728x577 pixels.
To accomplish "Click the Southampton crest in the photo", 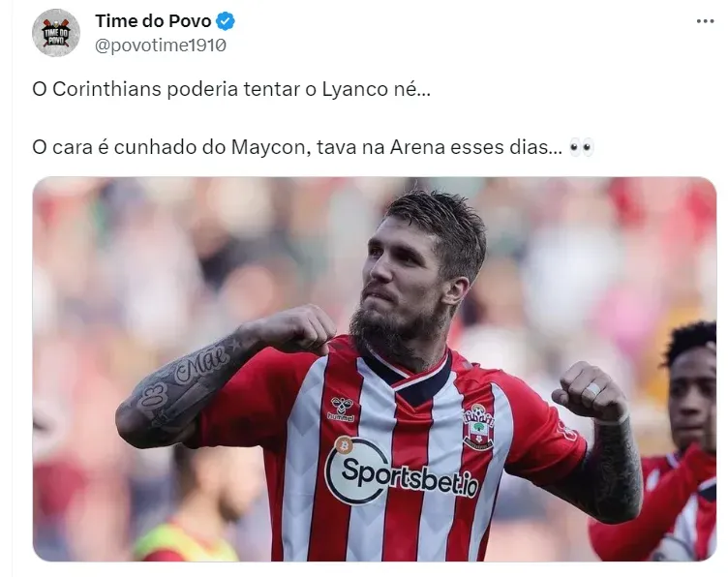I will click(478, 427).
